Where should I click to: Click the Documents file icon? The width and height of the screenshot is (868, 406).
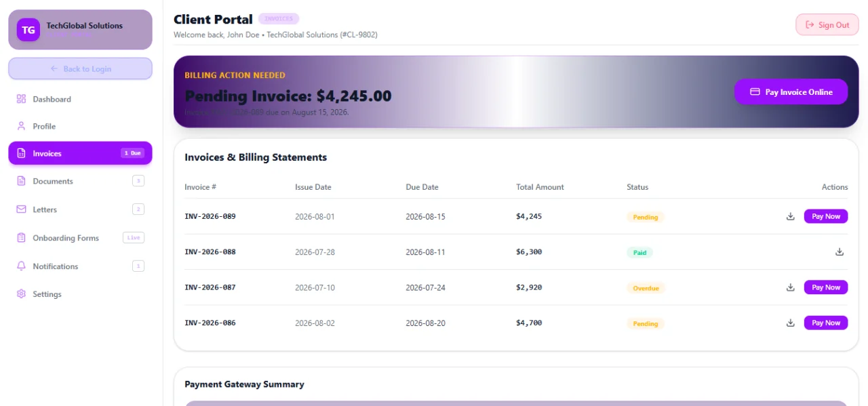click(x=21, y=181)
